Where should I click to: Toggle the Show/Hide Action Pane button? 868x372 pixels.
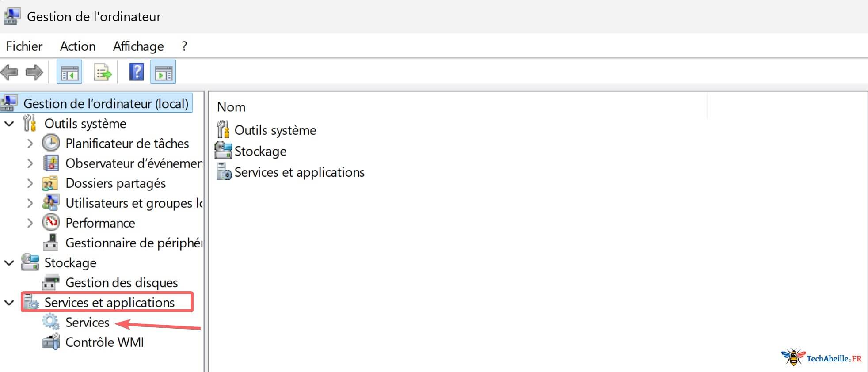pos(164,72)
